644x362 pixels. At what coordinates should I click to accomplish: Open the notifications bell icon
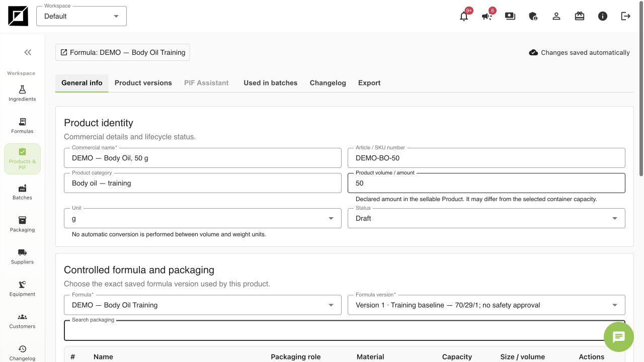click(x=464, y=16)
